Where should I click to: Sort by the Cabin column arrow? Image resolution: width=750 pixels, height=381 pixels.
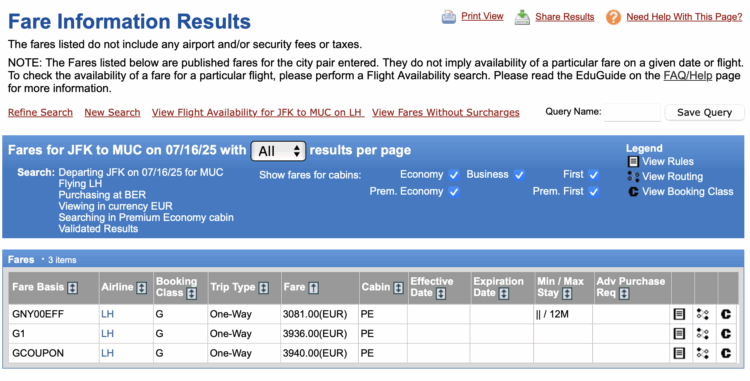pos(398,288)
